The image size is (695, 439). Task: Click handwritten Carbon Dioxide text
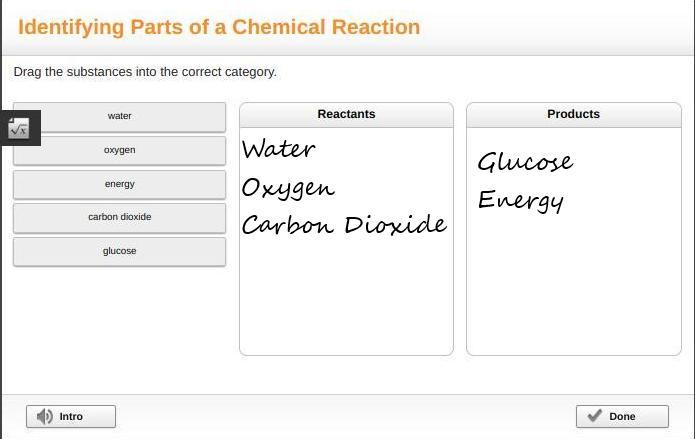pos(344,224)
